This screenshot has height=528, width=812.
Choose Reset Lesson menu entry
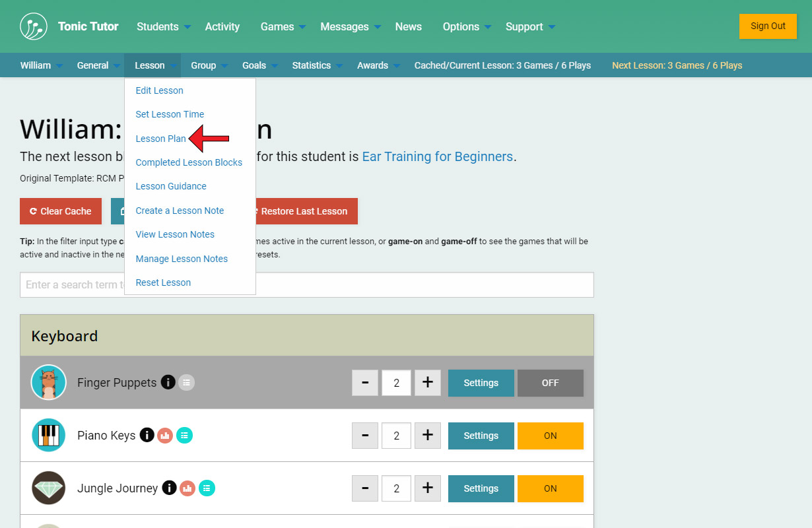pyautogui.click(x=163, y=282)
